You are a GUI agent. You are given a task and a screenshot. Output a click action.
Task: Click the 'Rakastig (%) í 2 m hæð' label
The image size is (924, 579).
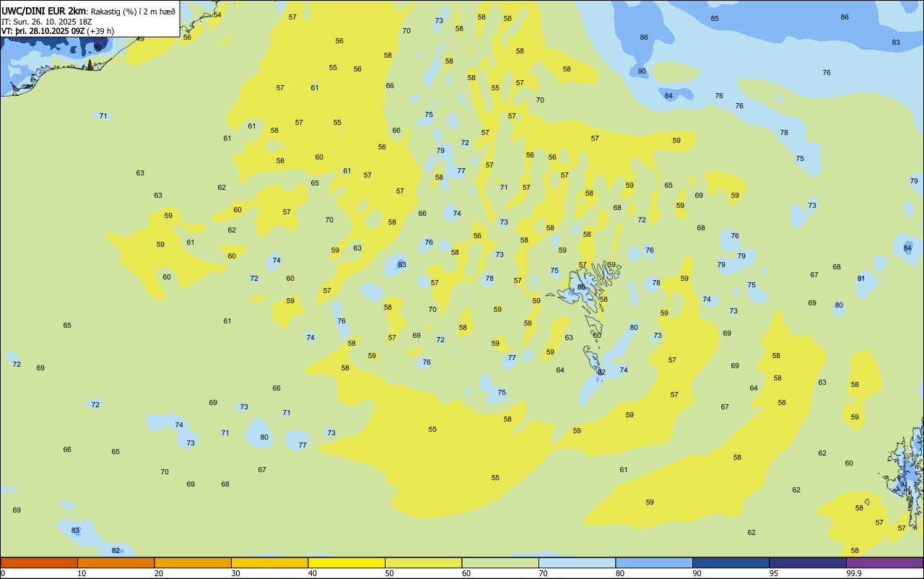click(133, 12)
